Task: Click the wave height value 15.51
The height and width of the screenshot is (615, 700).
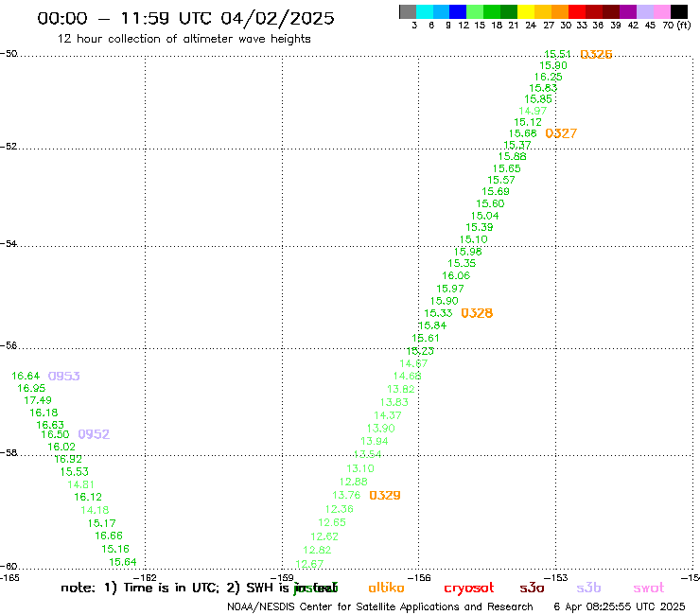Action: (557, 54)
